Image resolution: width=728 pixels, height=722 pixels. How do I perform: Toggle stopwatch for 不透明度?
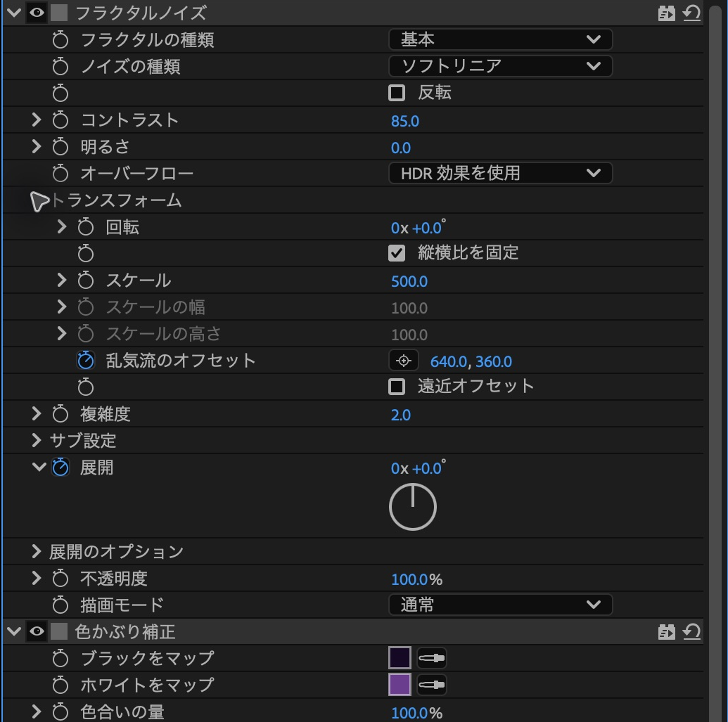(x=60, y=579)
